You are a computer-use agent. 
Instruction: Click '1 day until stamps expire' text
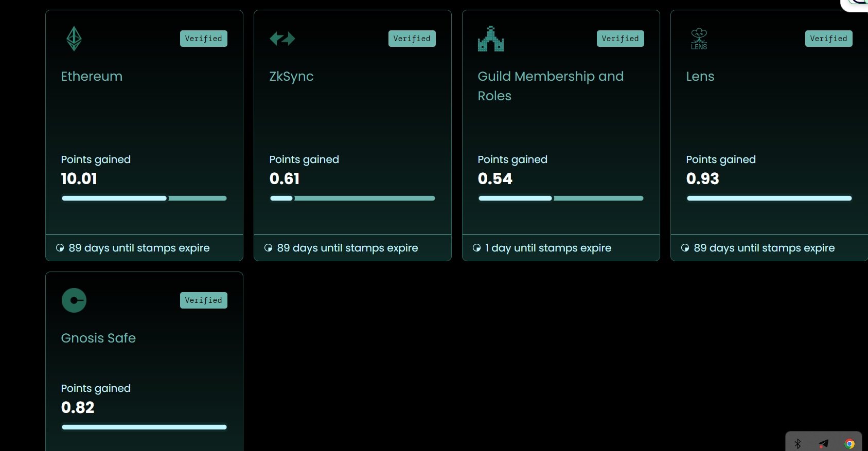548,248
